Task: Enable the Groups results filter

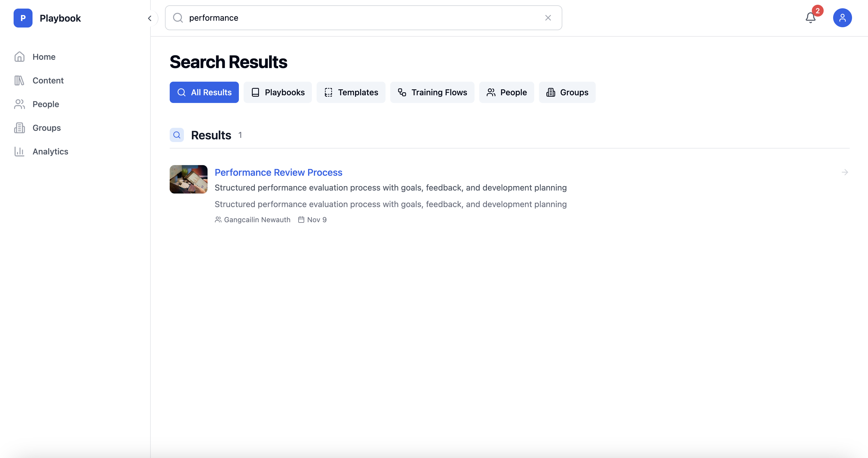Action: click(x=567, y=92)
